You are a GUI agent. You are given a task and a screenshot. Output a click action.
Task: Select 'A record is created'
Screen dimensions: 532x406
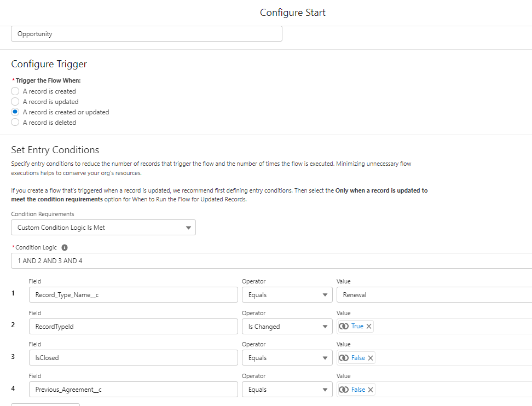tap(15, 91)
